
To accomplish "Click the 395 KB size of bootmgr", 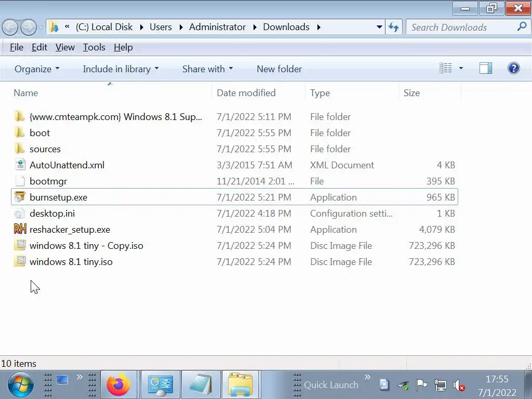I will point(441,181).
